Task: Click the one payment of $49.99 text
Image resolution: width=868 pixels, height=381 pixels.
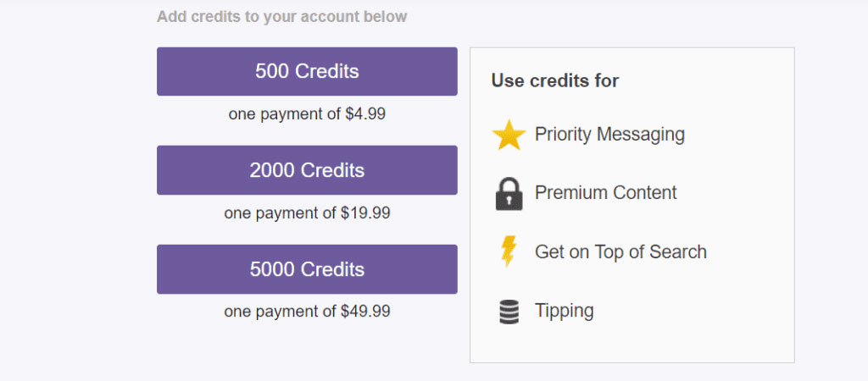Action: pyautogui.click(x=307, y=312)
